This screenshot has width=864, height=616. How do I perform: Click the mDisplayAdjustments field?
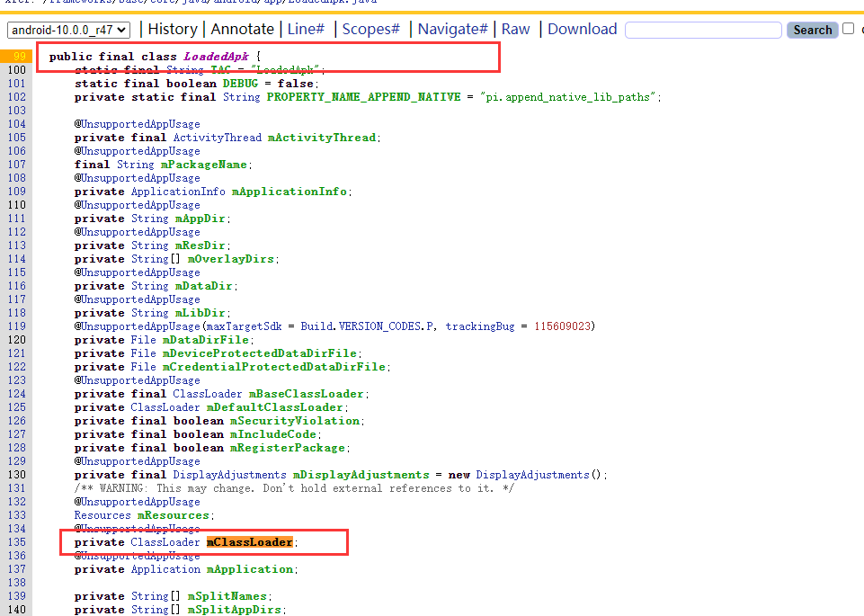click(x=361, y=475)
